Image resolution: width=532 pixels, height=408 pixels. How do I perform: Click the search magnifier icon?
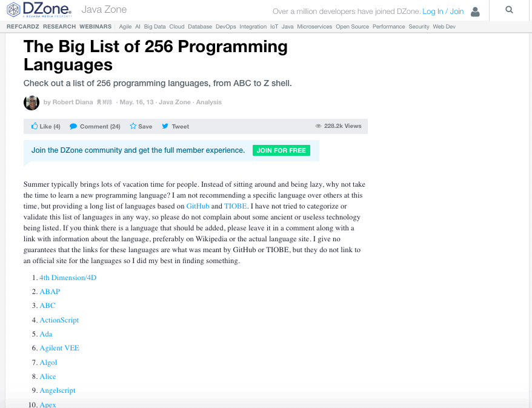(x=509, y=10)
